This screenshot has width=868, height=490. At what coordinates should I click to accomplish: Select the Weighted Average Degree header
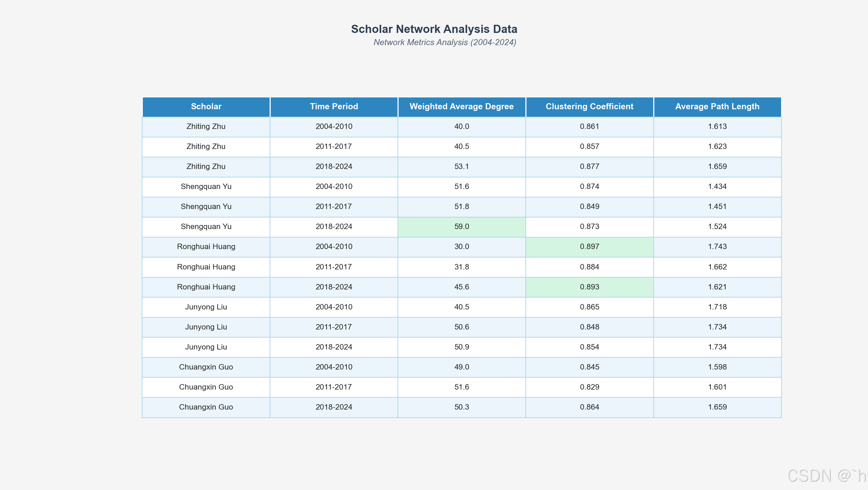tap(461, 107)
